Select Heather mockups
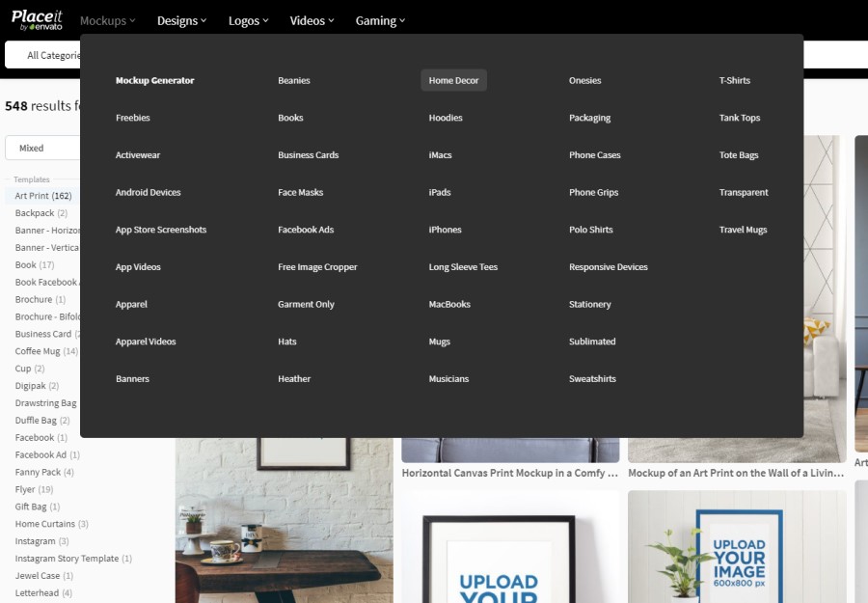Viewport: 868px width, 603px height. tap(294, 379)
